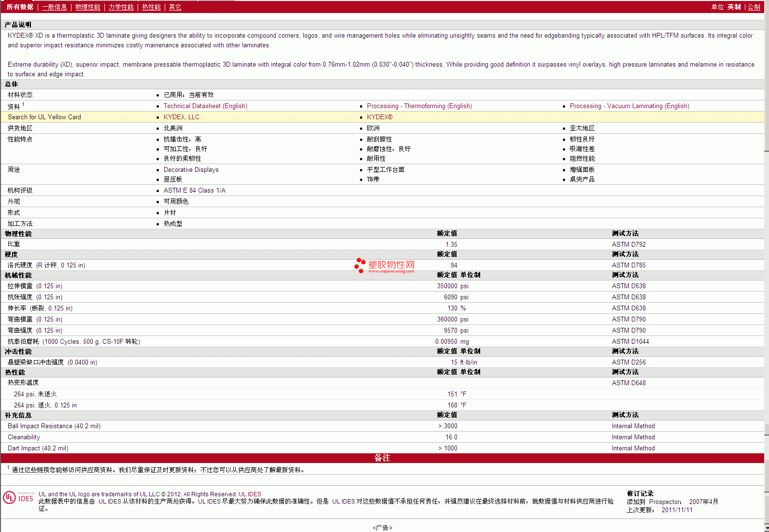769x532 pixels.
Task: Open the 其它 tab
Action: (x=175, y=7)
